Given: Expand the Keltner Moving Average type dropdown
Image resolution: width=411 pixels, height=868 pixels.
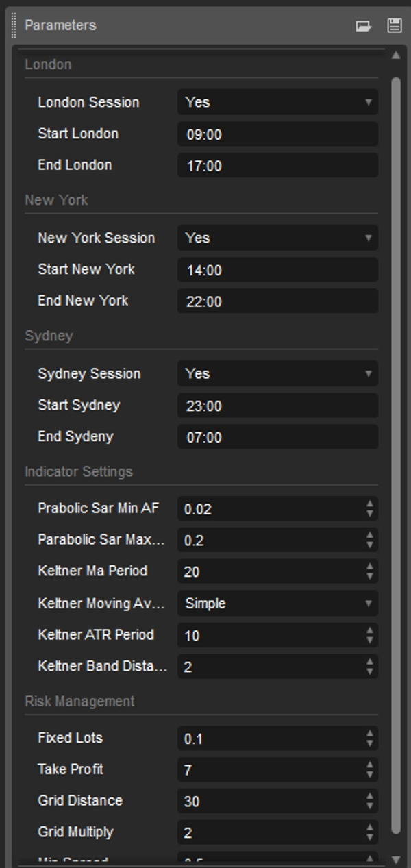Looking at the screenshot, I should pyautogui.click(x=277, y=604).
